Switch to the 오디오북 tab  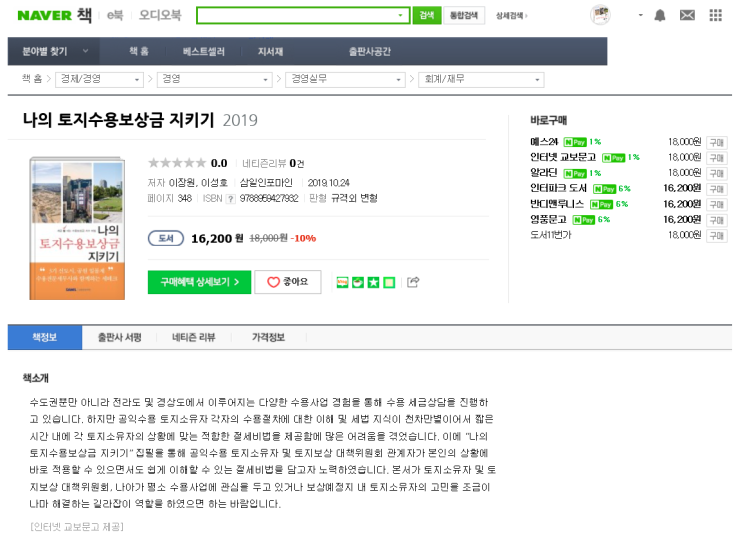(160, 15)
